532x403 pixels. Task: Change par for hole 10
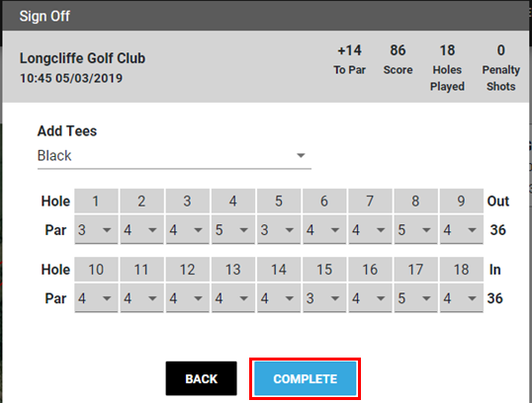coord(96,298)
